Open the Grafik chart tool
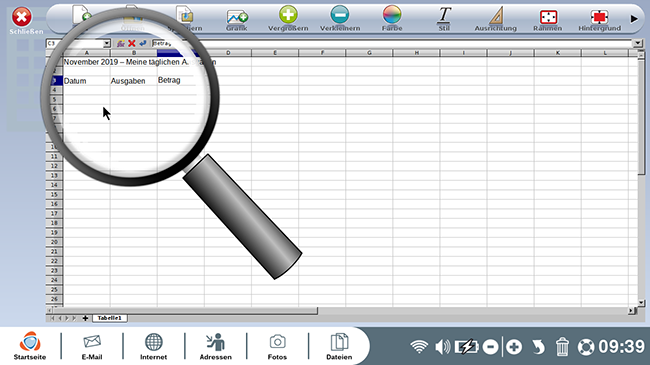Viewport: 650px width, 365px height. 237,19
